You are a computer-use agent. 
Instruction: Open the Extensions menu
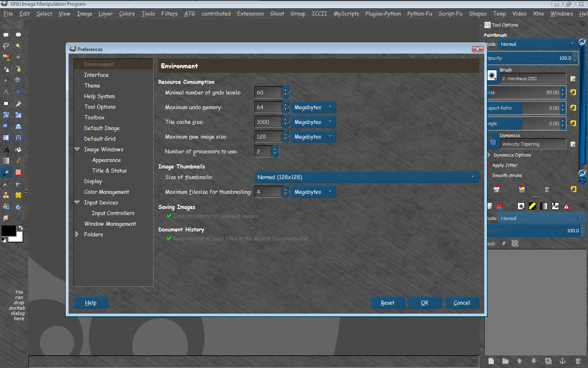click(250, 13)
